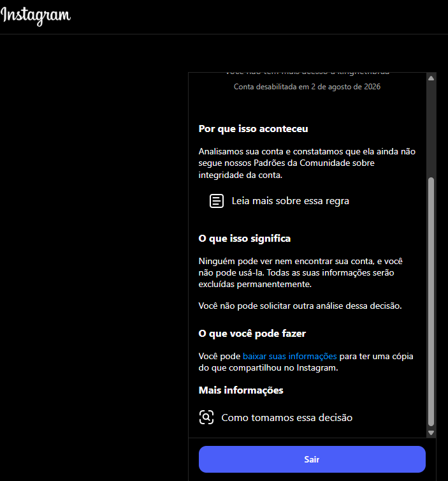Follow the baixar suas informações link
448x481 pixels.
tap(289, 356)
